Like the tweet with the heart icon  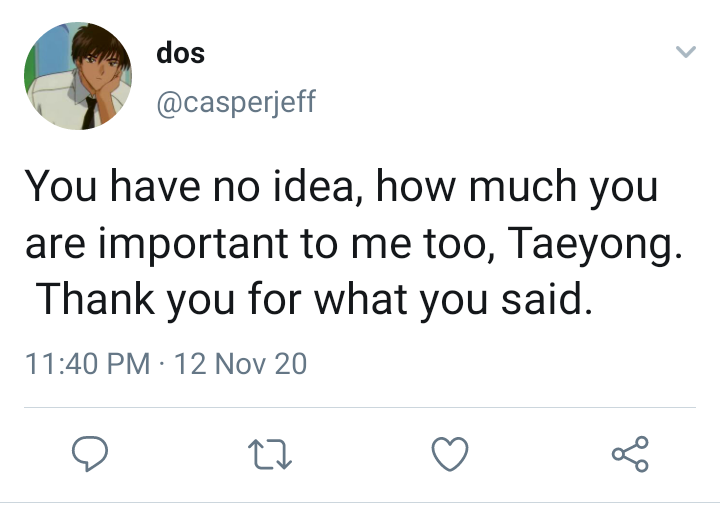click(x=450, y=454)
